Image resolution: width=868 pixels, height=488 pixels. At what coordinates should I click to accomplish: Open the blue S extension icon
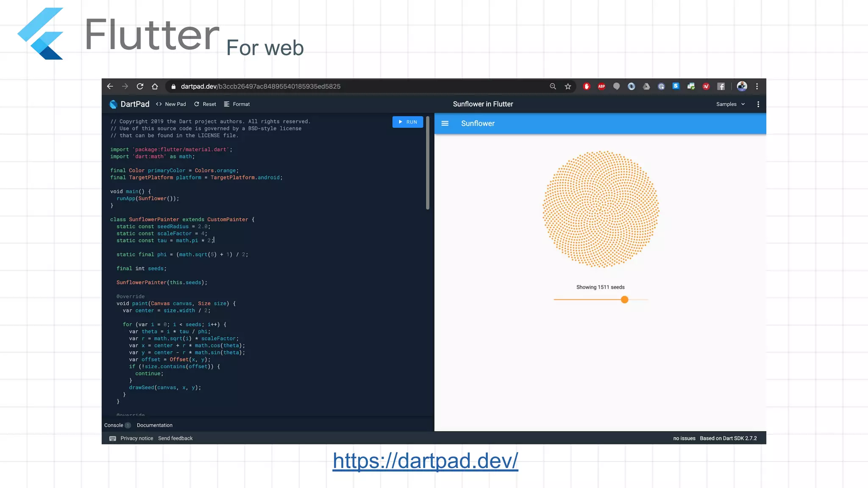676,86
